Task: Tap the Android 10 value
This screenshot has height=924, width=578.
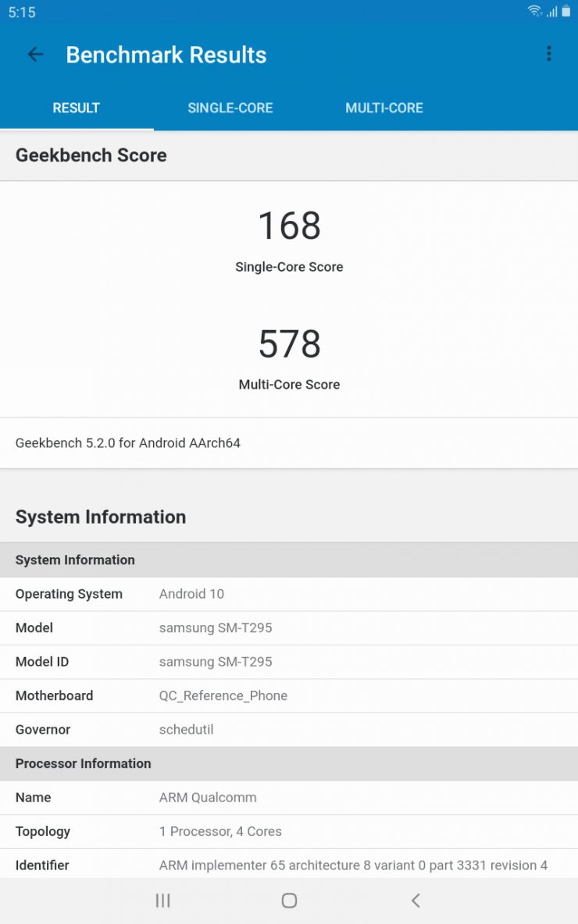Action: pyautogui.click(x=191, y=594)
